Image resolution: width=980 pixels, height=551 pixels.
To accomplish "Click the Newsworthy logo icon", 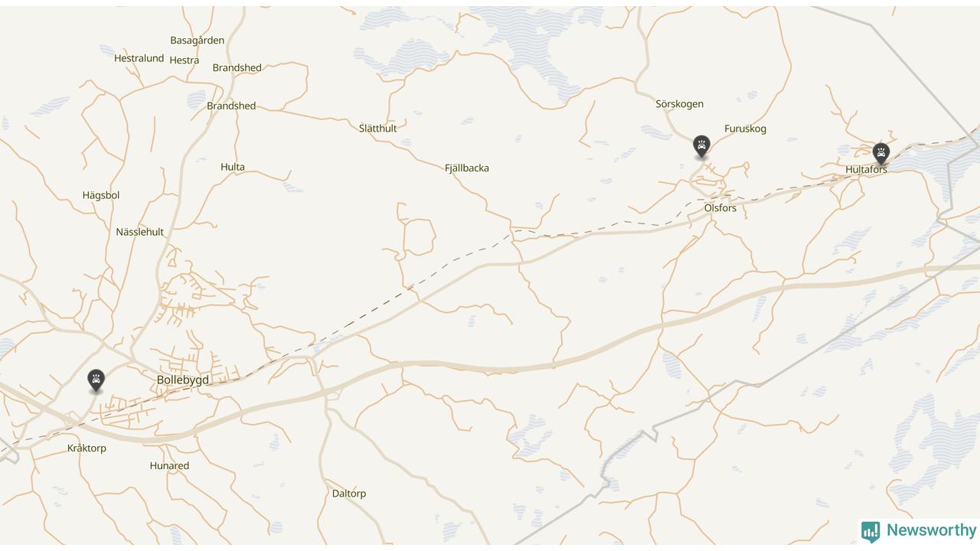I will point(870,531).
